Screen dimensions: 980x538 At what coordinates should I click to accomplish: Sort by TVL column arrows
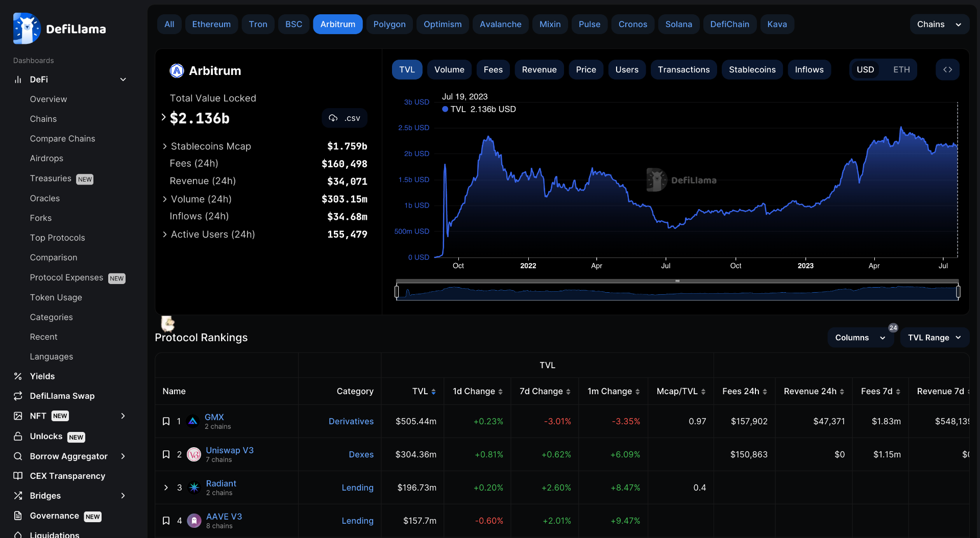433,392
